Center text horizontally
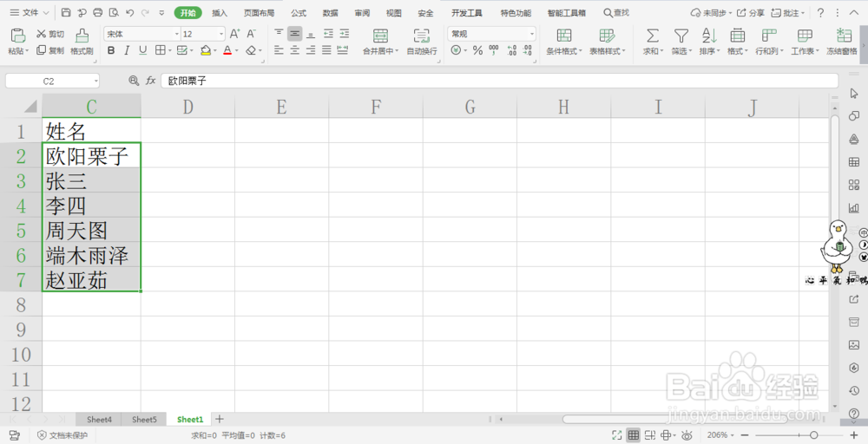Image resolution: width=868 pixels, height=444 pixels. point(294,50)
